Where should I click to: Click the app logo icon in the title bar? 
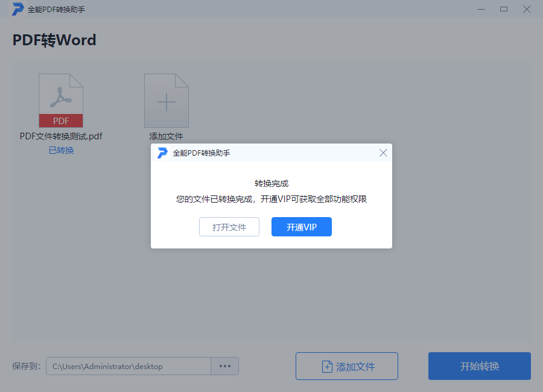tap(18, 9)
